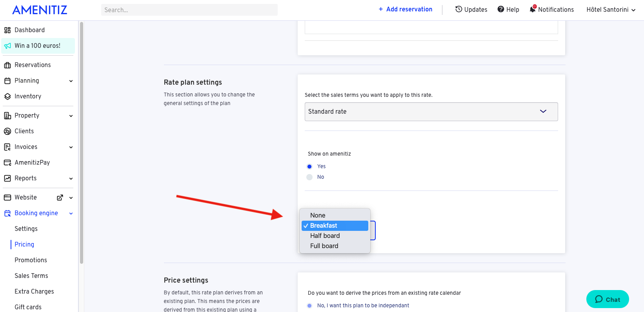644x312 pixels.
Task: Open Sales Terms in sidebar
Action: 31,276
